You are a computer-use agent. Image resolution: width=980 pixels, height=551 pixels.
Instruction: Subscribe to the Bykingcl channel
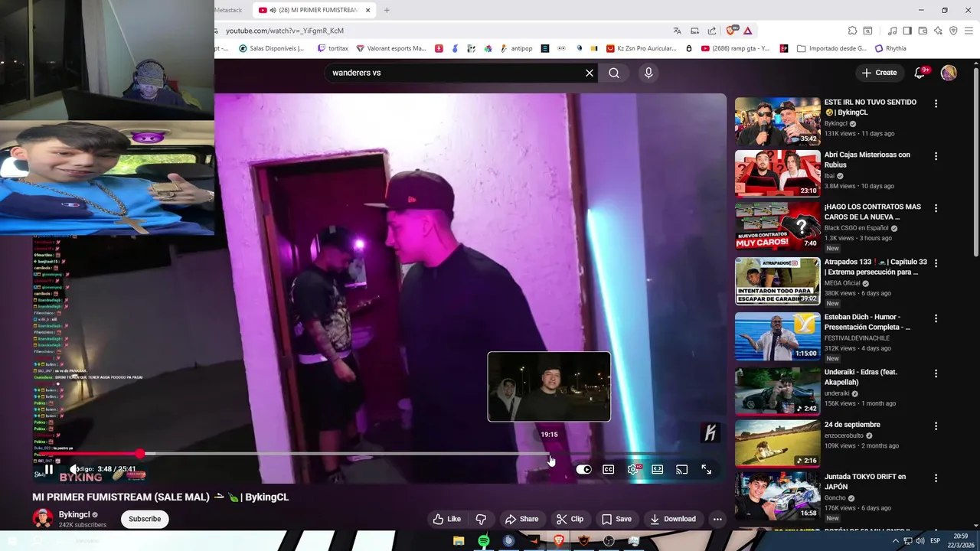pyautogui.click(x=145, y=519)
